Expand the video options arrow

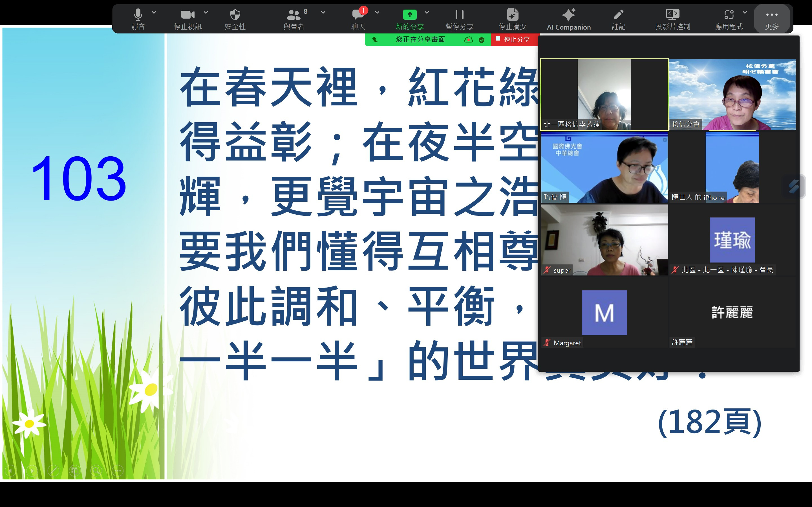tap(206, 12)
